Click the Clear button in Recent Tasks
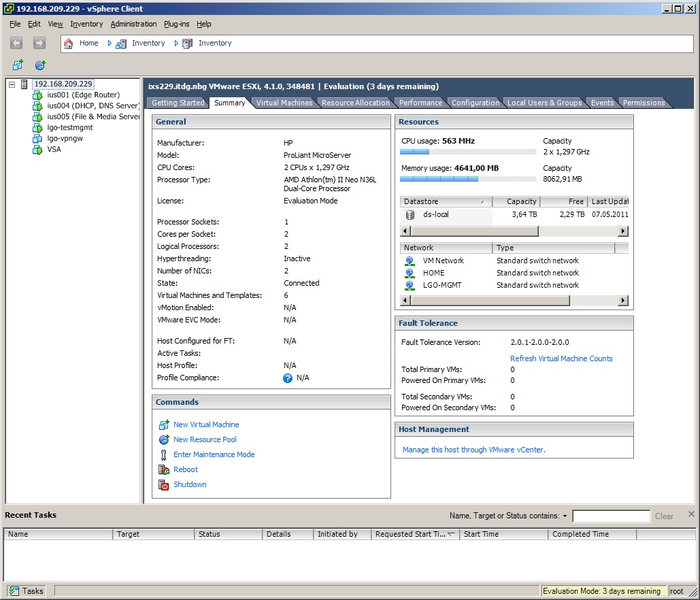 (x=664, y=516)
